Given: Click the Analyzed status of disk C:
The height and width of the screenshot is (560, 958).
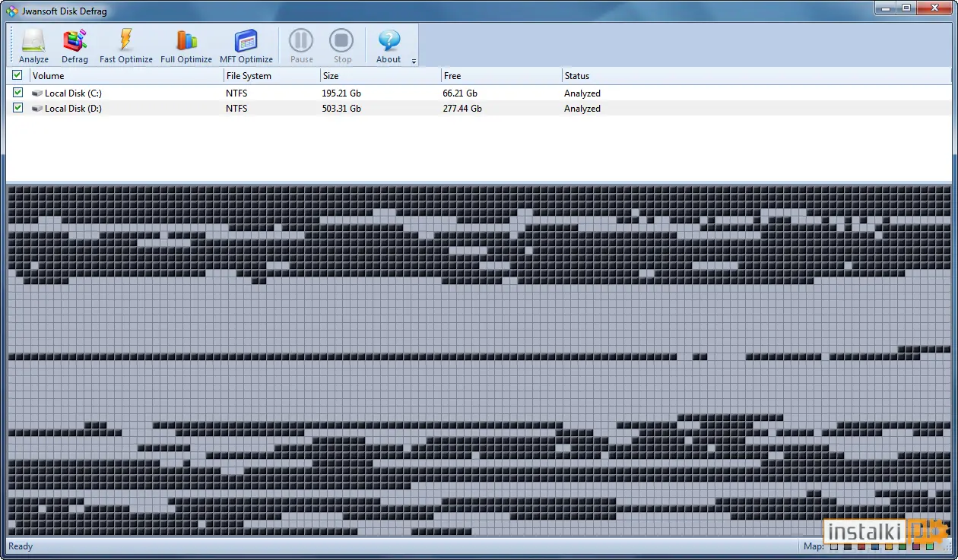Looking at the screenshot, I should 582,93.
